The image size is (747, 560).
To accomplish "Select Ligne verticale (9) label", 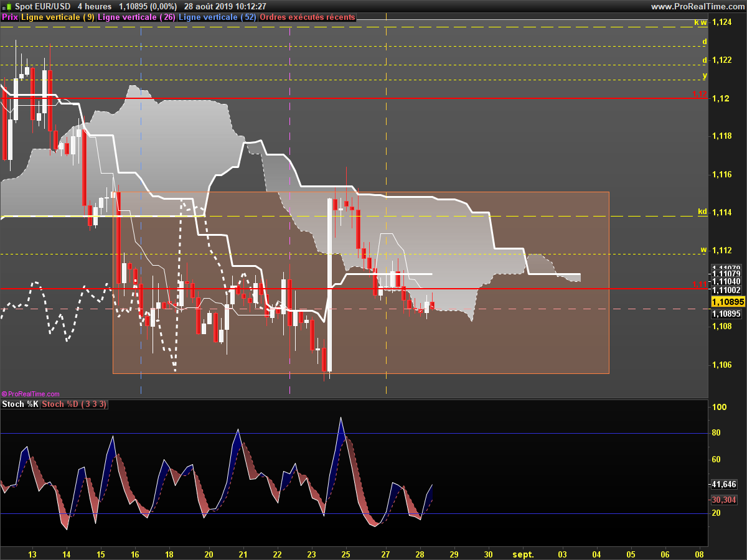I will pyautogui.click(x=58, y=17).
